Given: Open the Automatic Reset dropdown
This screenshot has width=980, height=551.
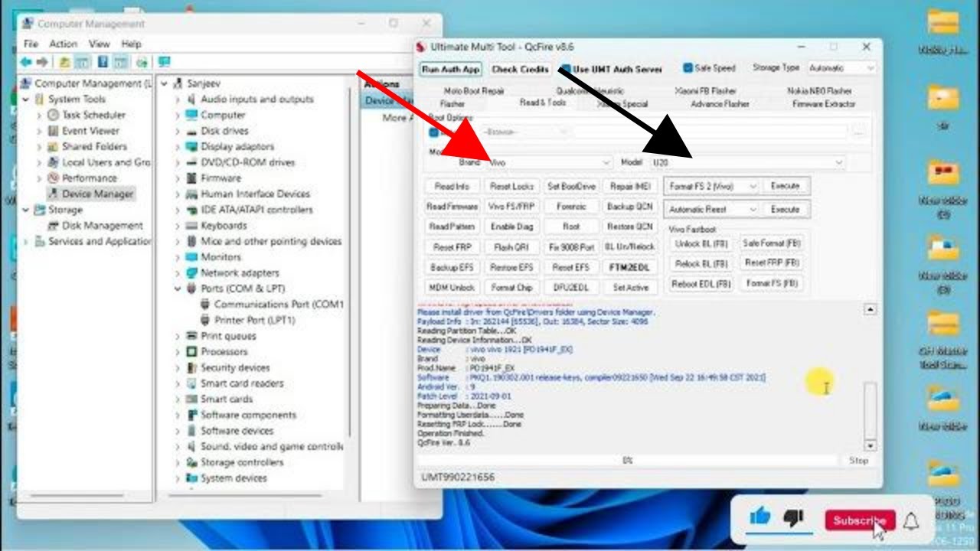Looking at the screenshot, I should pos(712,209).
